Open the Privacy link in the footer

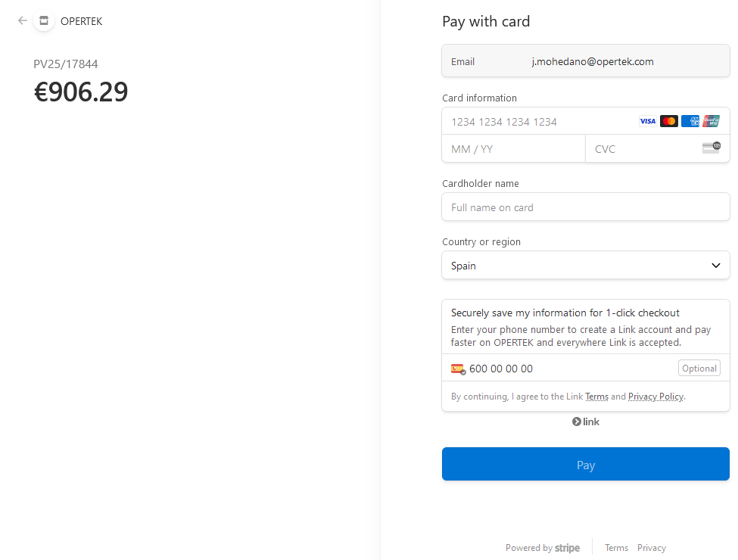pyautogui.click(x=652, y=548)
